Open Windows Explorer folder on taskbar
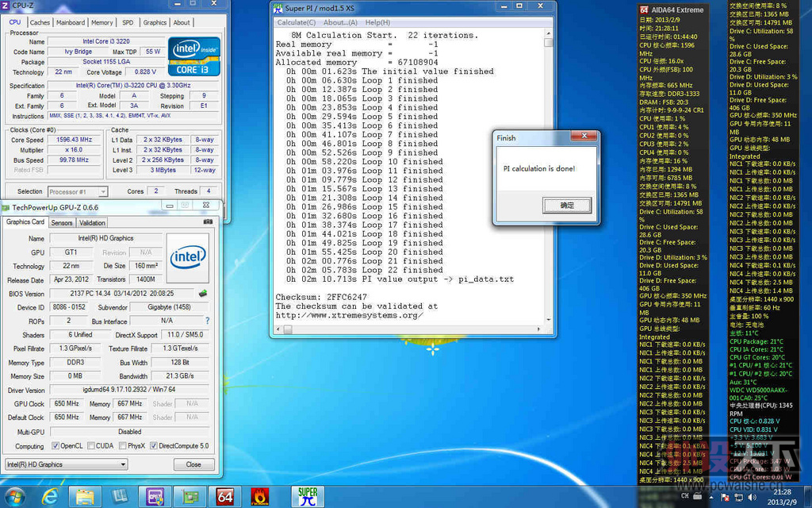812x508 pixels. coord(85,497)
